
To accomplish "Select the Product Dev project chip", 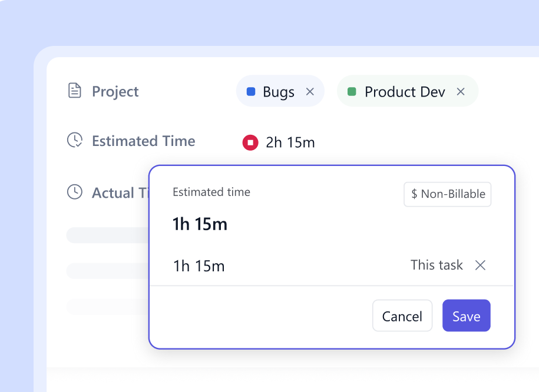I will pos(405,92).
